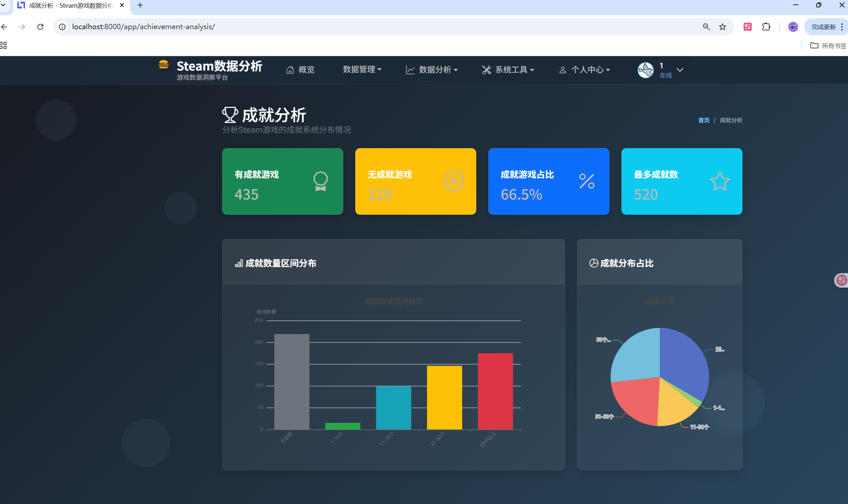Viewport: 848px width, 504px height.
Task: Click the 66.5% value on blue card
Action: coord(521,195)
